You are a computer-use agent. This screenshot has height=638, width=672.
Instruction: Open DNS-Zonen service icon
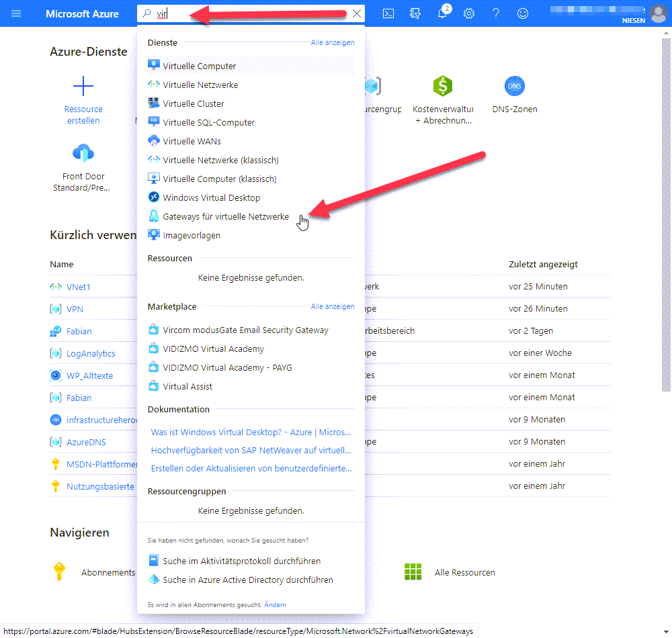click(x=514, y=86)
